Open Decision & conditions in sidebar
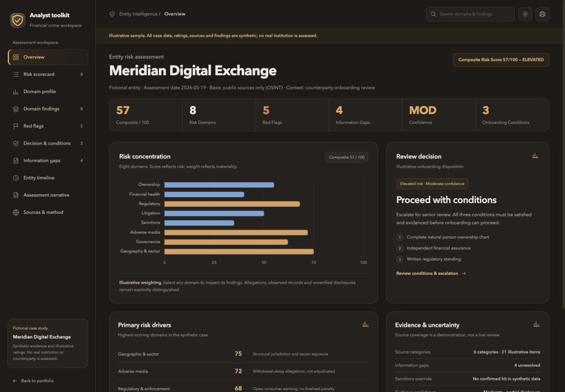565x392 pixels. pos(48,143)
